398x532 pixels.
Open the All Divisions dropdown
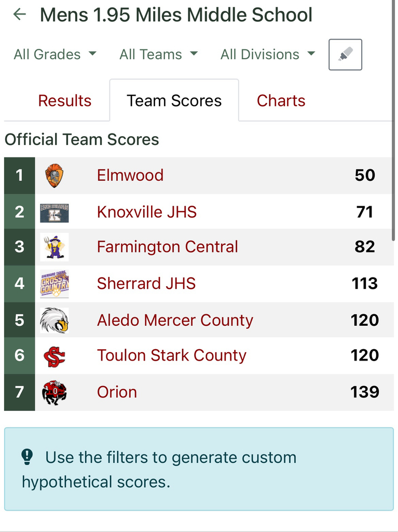pos(268,54)
